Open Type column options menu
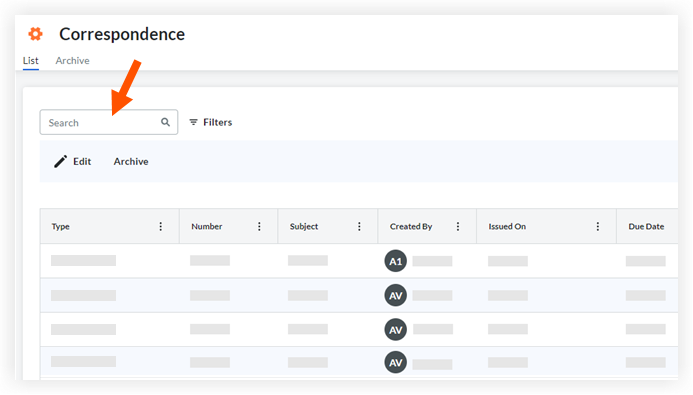This screenshot has height=395, width=693. coord(160,227)
